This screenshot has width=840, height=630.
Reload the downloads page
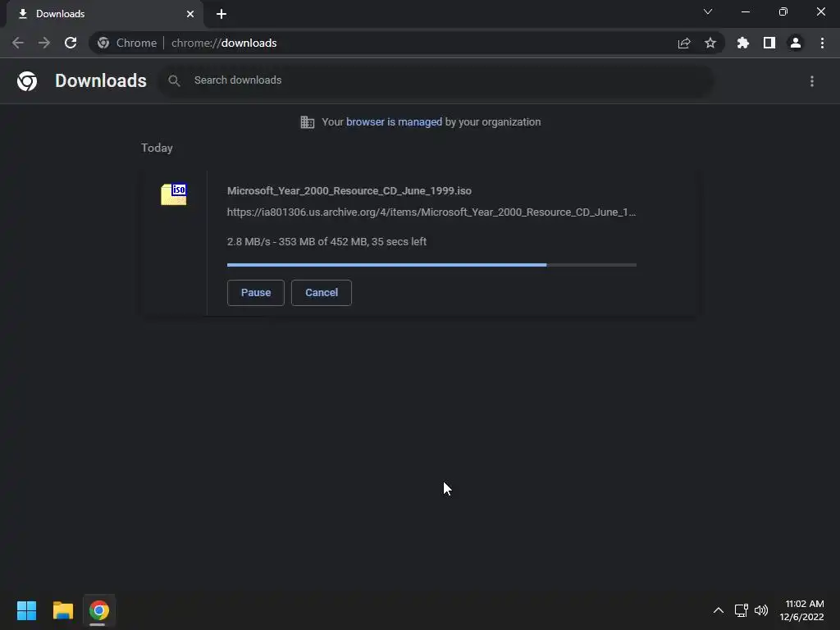(71, 43)
